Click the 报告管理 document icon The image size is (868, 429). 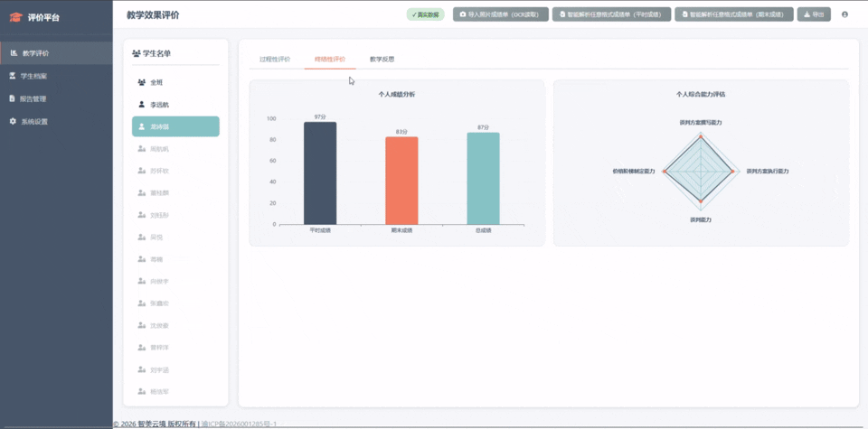click(13, 98)
